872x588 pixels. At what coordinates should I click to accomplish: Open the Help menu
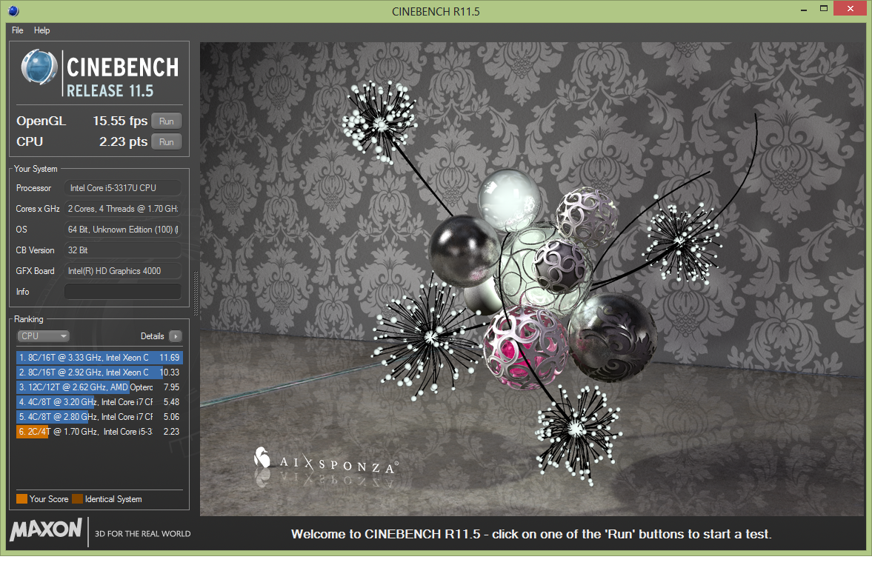[41, 30]
